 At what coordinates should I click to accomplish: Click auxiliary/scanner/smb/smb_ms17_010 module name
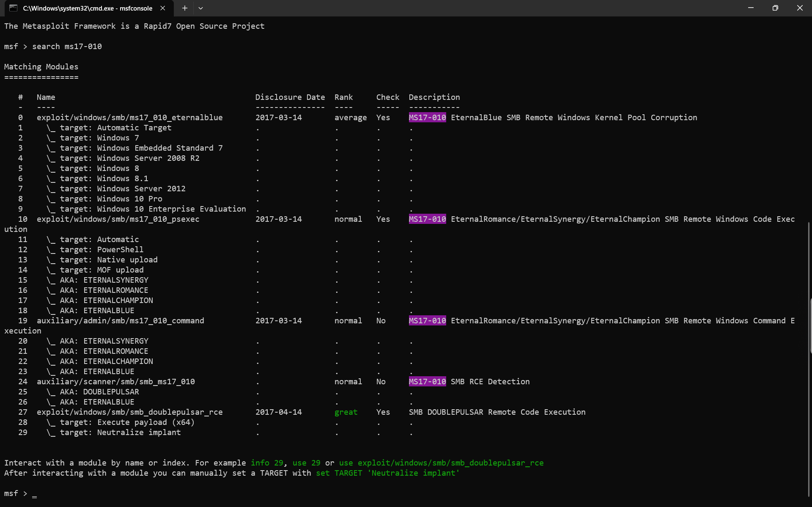coord(115,382)
